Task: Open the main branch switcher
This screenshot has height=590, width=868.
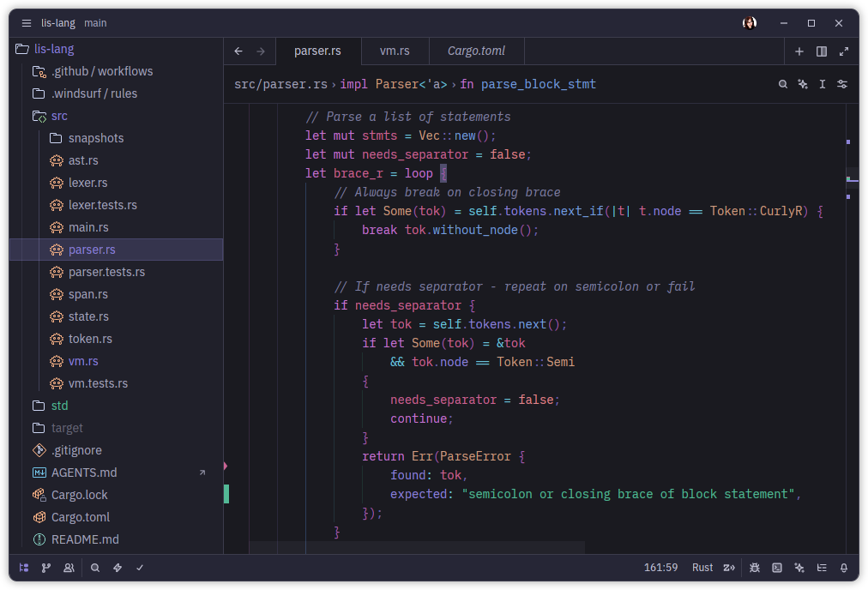Action: 95,22
